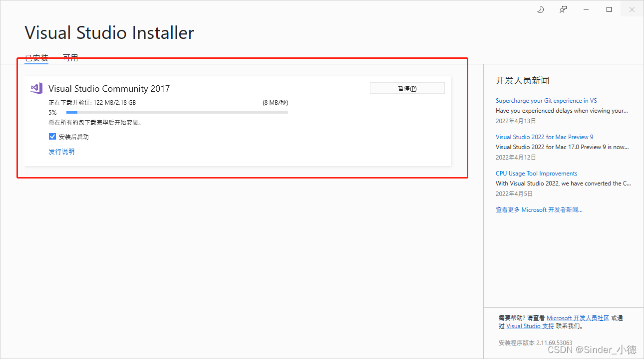Click 安装程序版本 2.11.69.53063 text

(x=536, y=343)
